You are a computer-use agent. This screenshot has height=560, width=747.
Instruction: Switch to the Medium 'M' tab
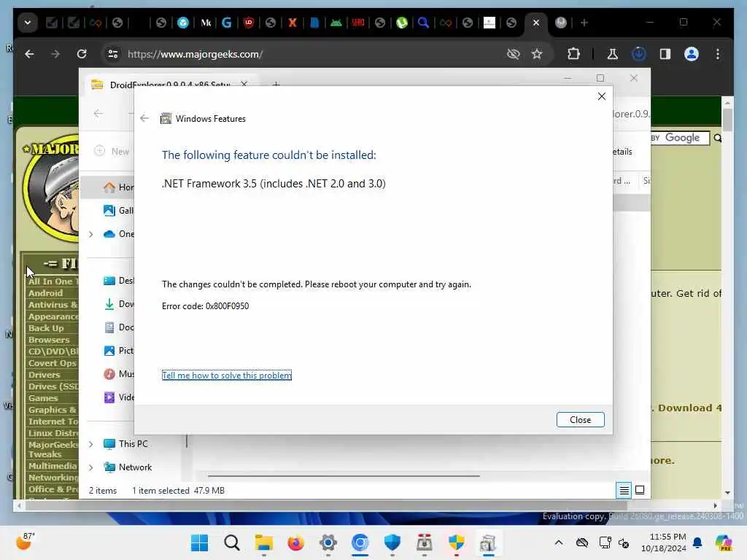pos(205,23)
